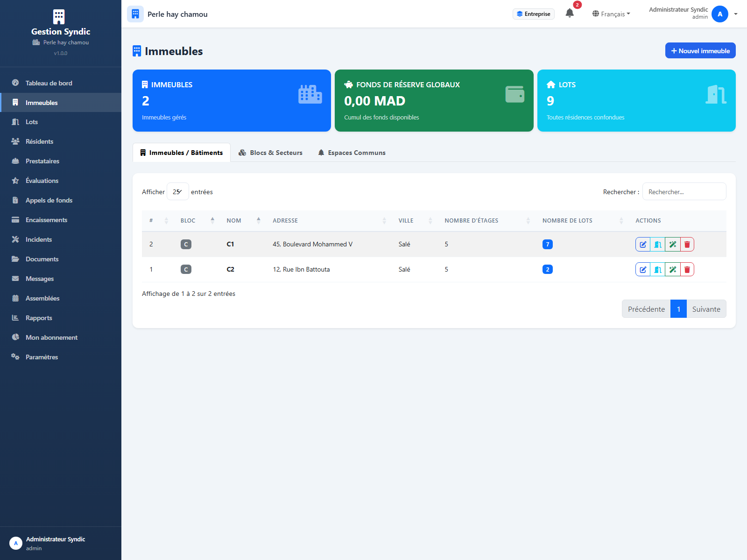Click magic wand icon for C2 row
This screenshot has height=560, width=747.
pyautogui.click(x=673, y=269)
